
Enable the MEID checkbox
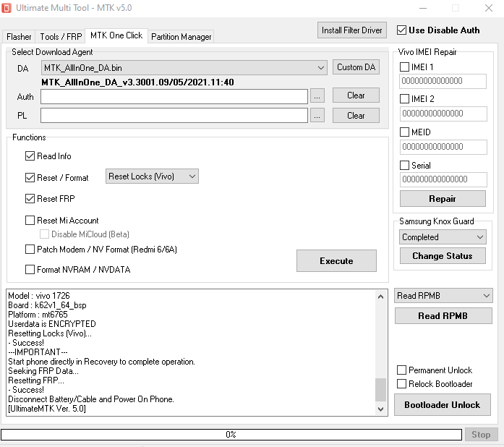click(x=404, y=132)
